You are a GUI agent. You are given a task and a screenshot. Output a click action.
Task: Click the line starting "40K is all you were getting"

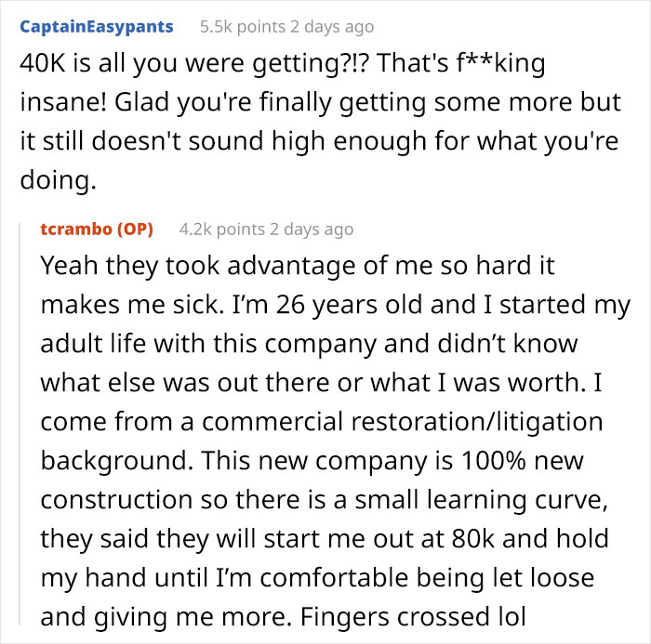pos(279,67)
